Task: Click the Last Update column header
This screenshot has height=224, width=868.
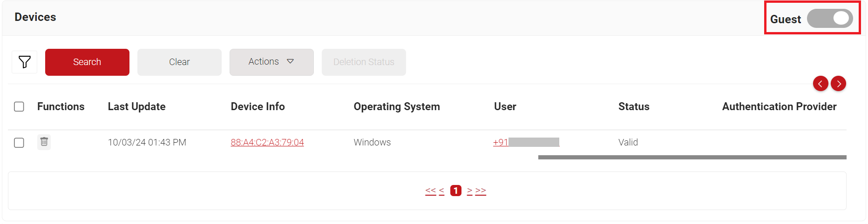Action: click(x=136, y=107)
